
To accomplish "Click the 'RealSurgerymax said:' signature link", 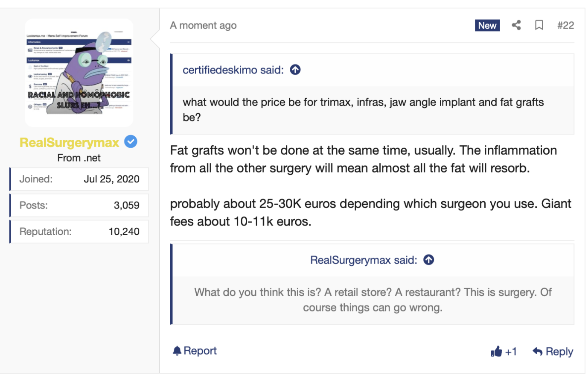I will click(x=364, y=260).
